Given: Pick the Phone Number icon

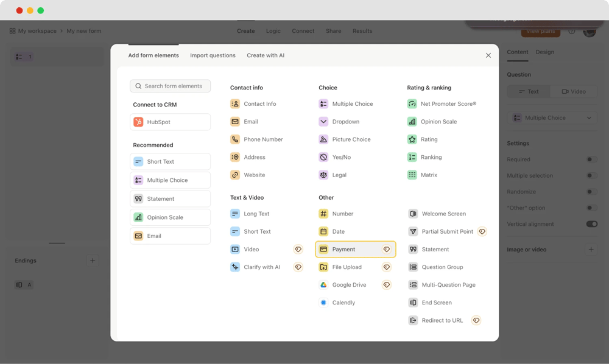Looking at the screenshot, I should 235,139.
